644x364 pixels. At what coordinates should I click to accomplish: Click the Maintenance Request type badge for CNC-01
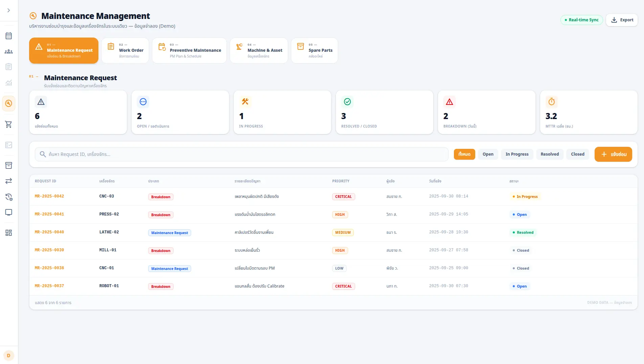(169, 269)
